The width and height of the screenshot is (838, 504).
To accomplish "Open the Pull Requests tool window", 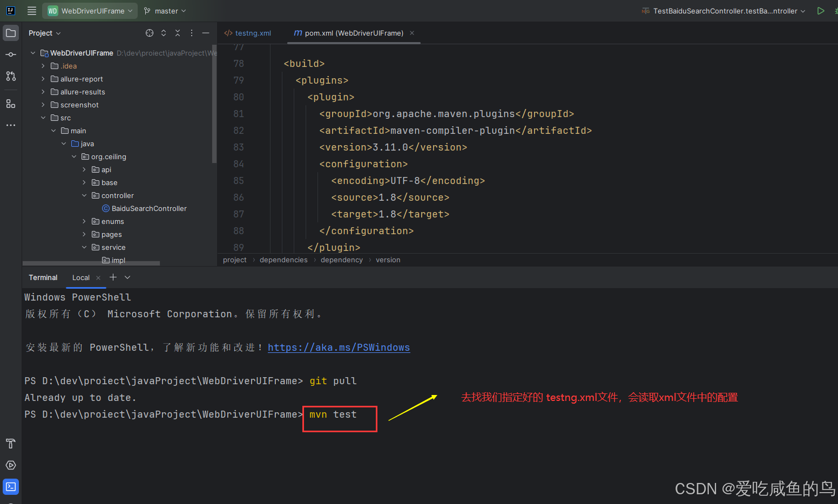I will pyautogui.click(x=11, y=76).
